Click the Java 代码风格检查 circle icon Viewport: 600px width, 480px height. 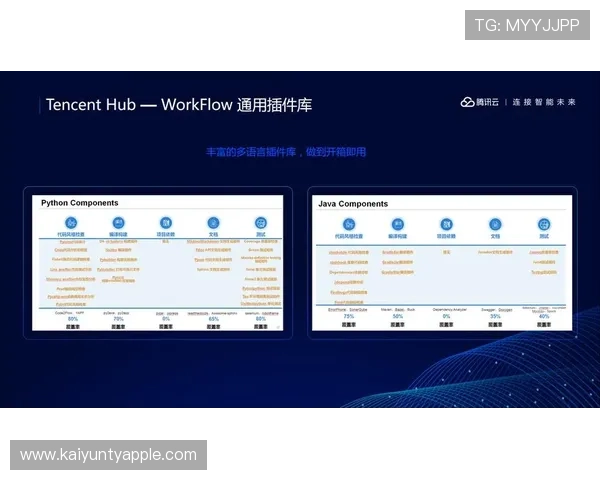point(349,224)
